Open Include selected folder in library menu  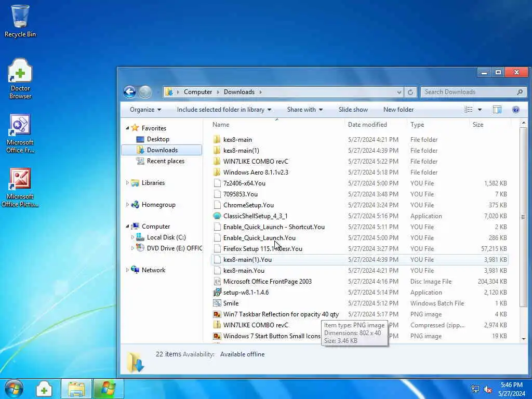(224, 110)
